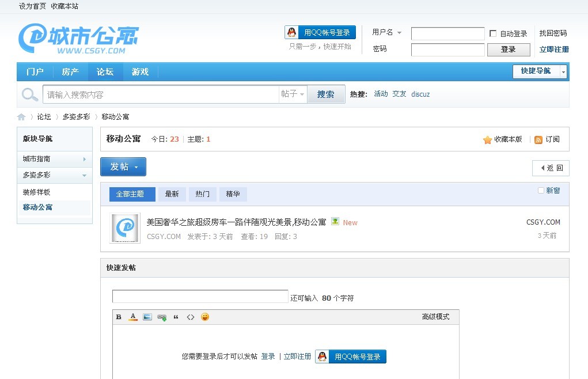Click the star icon beside 收藏本版

point(487,140)
